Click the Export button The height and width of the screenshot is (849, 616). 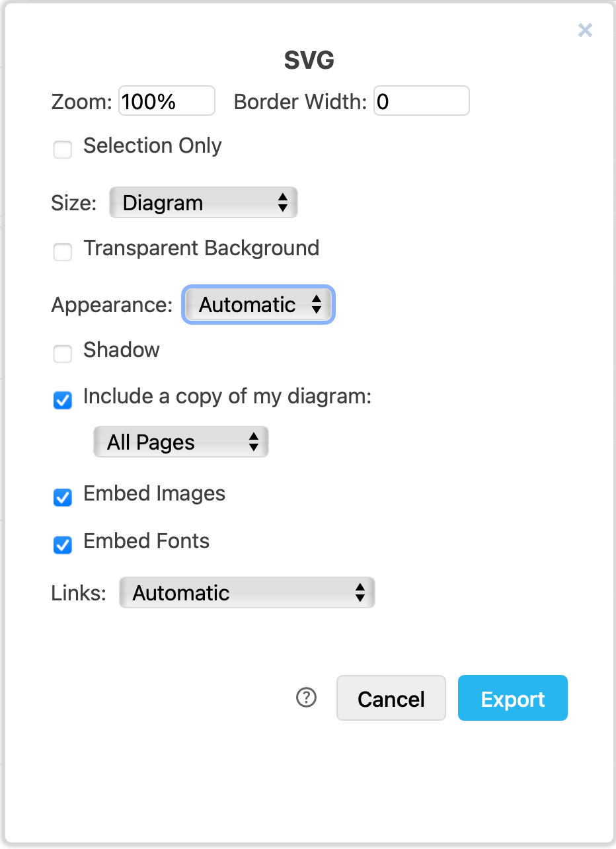click(x=512, y=698)
